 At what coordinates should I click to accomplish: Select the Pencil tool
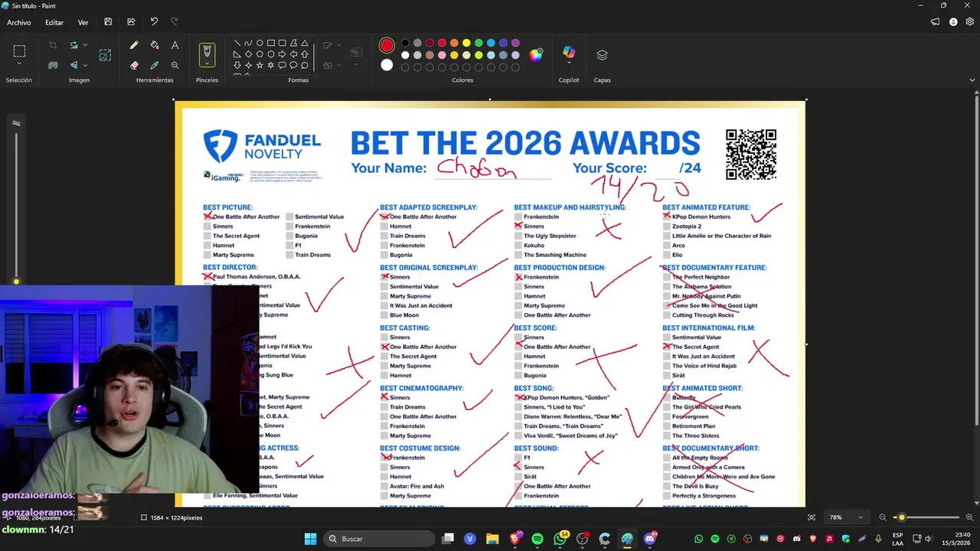click(134, 46)
